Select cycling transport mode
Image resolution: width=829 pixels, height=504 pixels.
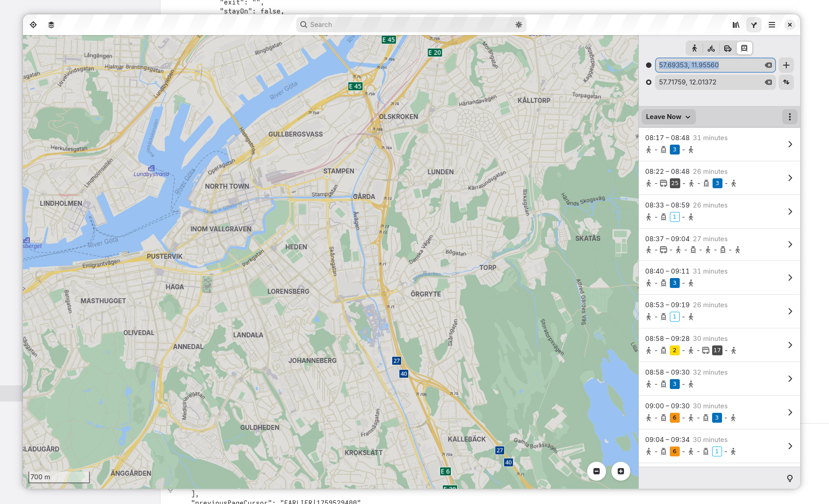click(x=711, y=48)
